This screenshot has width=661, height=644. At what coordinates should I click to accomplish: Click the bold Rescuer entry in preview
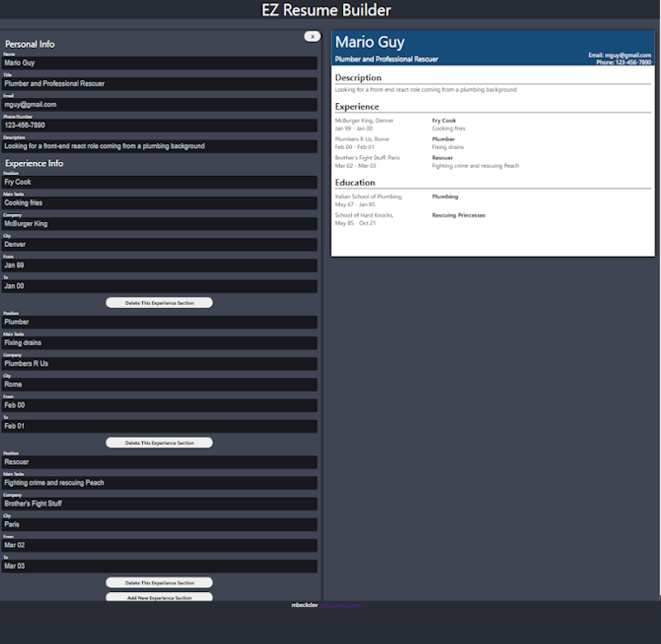(443, 158)
